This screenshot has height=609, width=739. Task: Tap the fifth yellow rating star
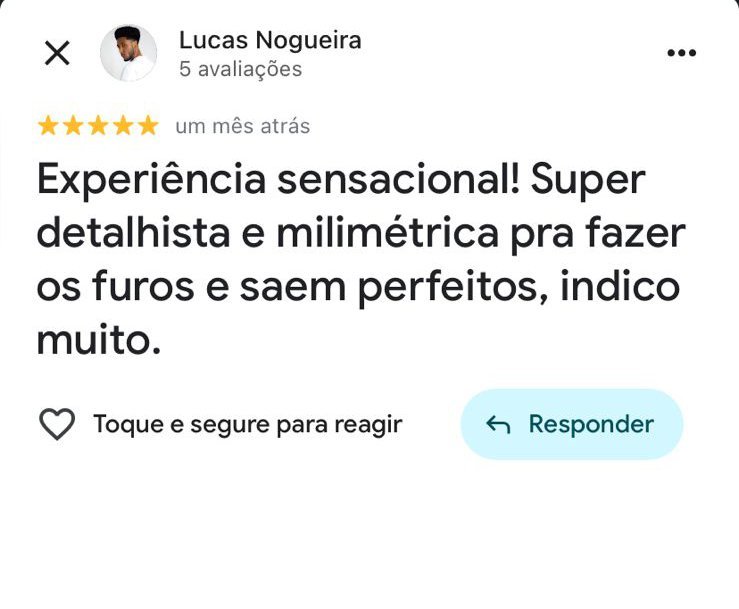[148, 126]
